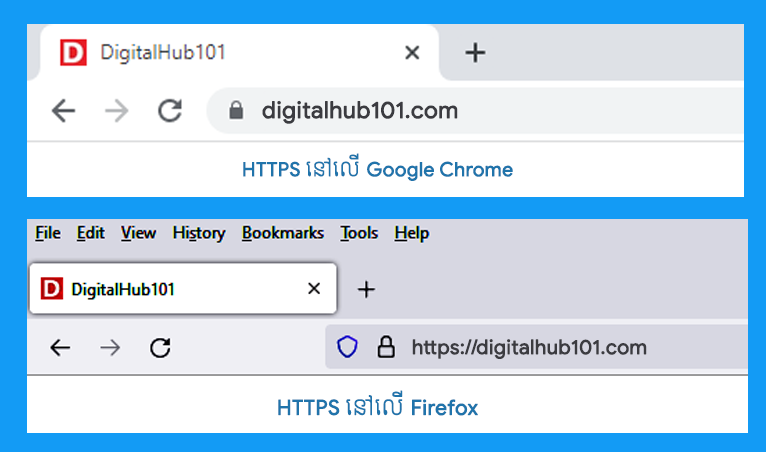
Task: Click the Chrome back arrow button
Action: point(64,110)
